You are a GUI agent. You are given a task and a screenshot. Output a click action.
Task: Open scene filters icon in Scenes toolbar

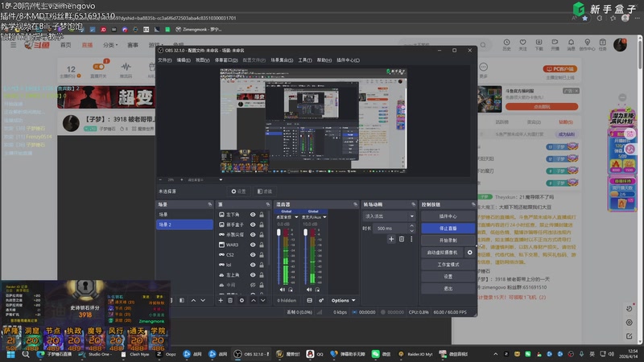(182, 300)
